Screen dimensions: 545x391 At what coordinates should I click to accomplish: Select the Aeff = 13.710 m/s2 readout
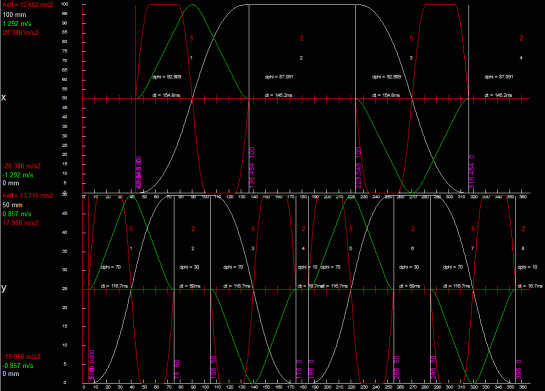28,196
